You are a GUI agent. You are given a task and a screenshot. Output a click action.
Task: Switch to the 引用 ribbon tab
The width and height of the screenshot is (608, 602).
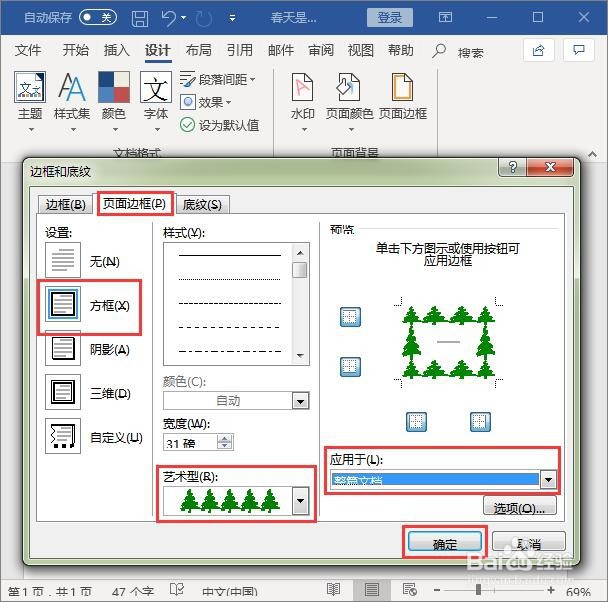pyautogui.click(x=240, y=50)
